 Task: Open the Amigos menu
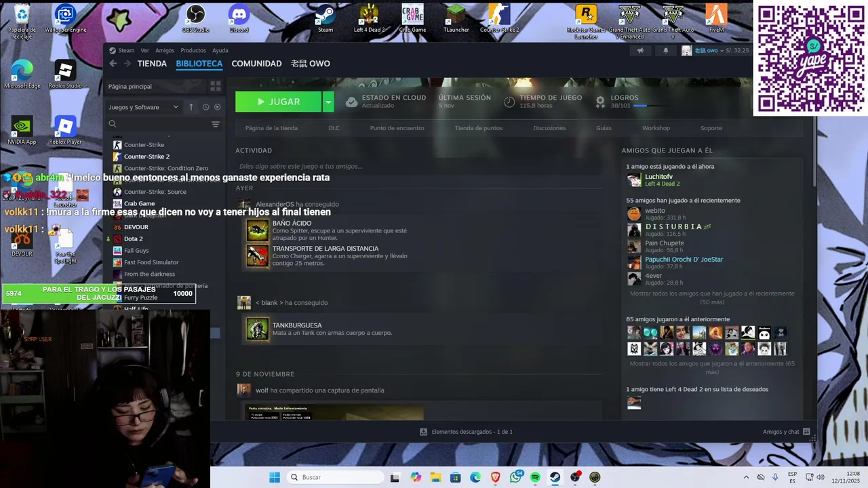[x=165, y=50]
